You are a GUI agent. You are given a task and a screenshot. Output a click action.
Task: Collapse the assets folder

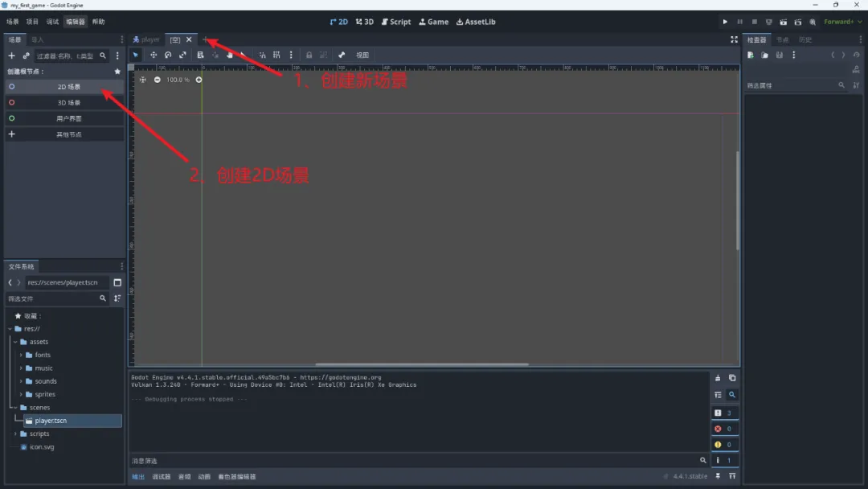pos(15,342)
